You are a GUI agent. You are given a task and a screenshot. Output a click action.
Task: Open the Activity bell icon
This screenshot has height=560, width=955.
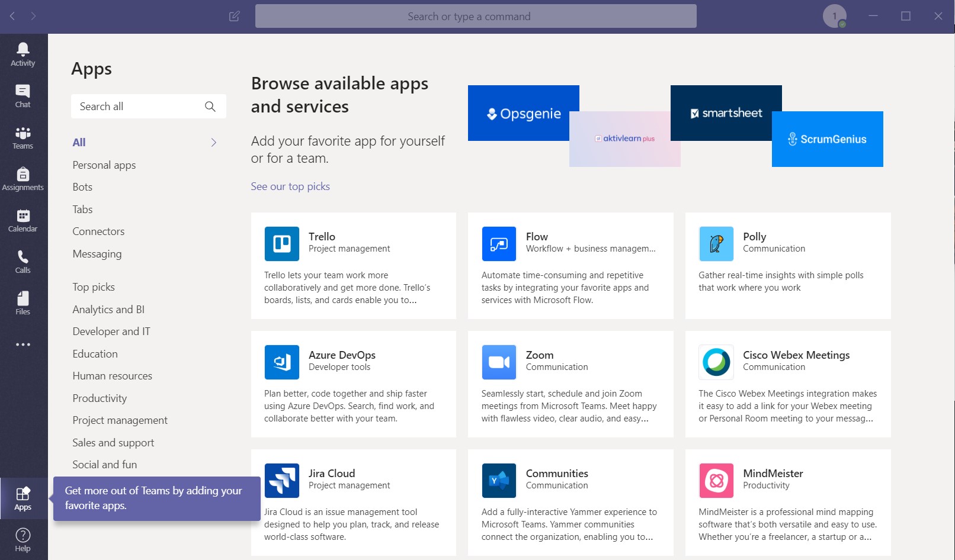23,54
